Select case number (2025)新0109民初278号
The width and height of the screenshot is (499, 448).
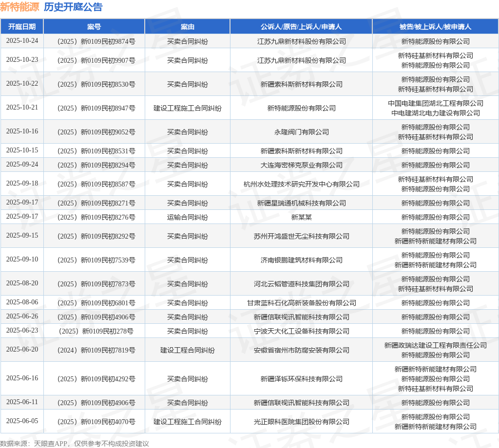point(96,331)
